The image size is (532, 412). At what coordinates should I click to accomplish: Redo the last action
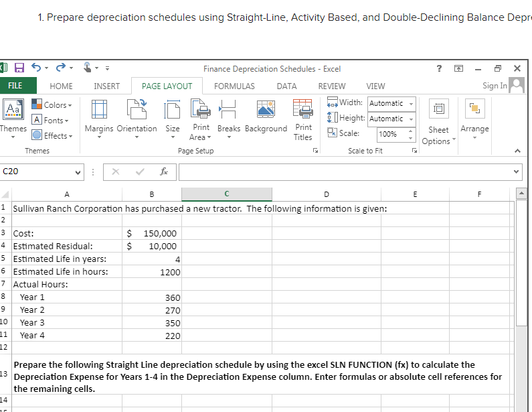(61, 68)
